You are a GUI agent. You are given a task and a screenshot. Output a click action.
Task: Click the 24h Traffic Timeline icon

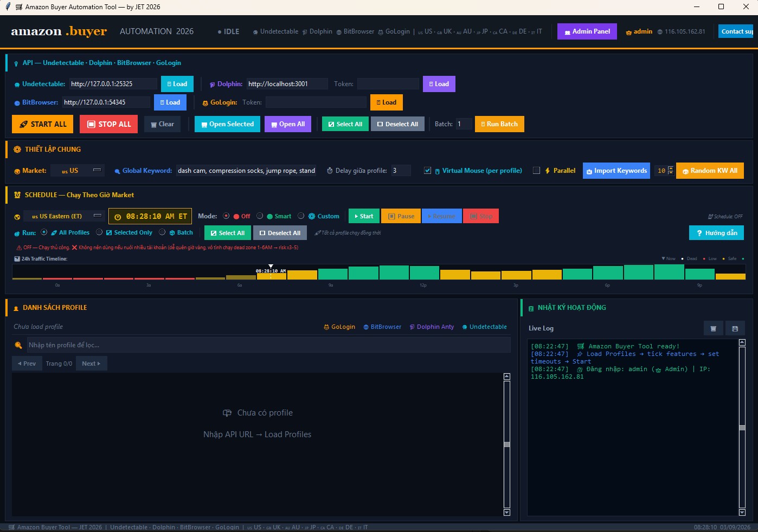click(17, 259)
